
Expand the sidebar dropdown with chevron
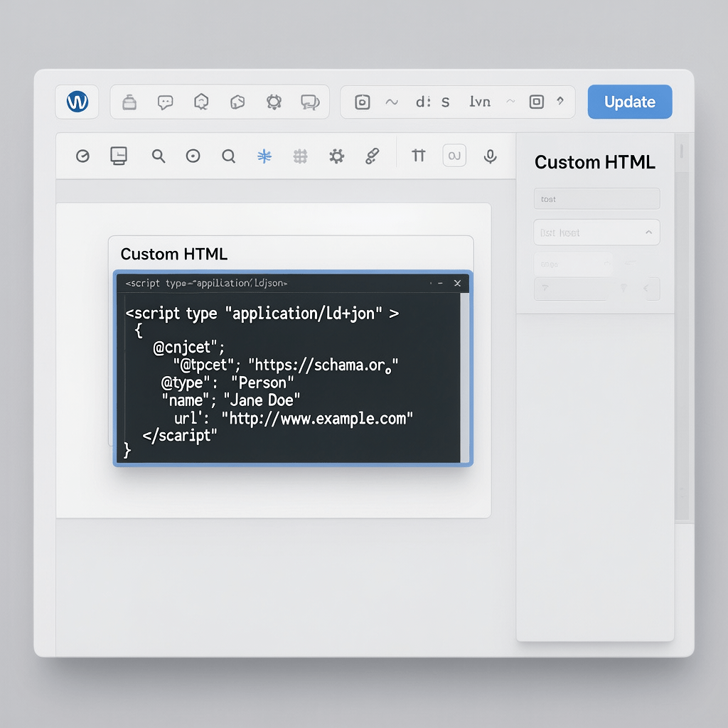[596, 232]
